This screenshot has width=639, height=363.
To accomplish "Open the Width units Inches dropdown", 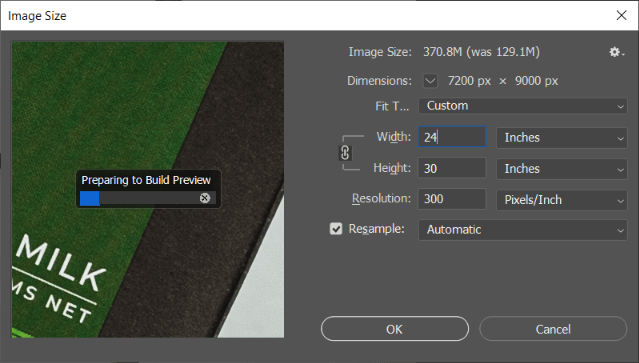I will click(562, 138).
